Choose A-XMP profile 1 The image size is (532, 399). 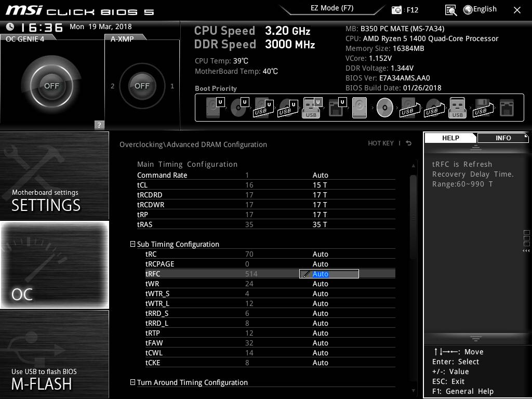click(x=172, y=86)
